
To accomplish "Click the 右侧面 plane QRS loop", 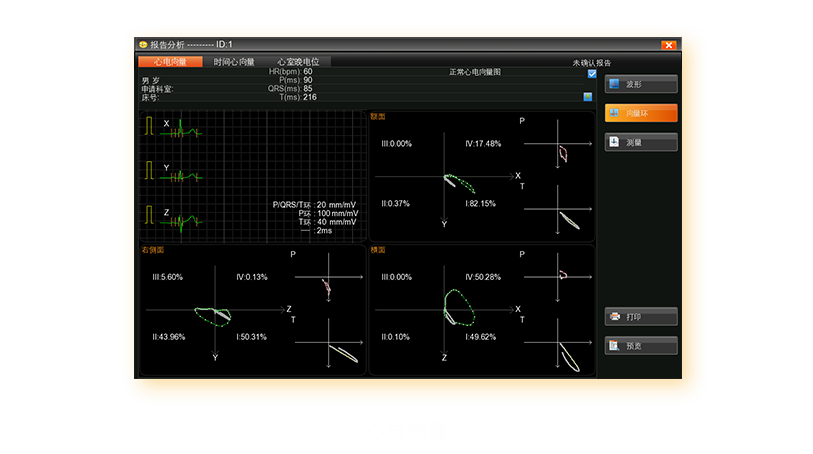I will point(213,316).
